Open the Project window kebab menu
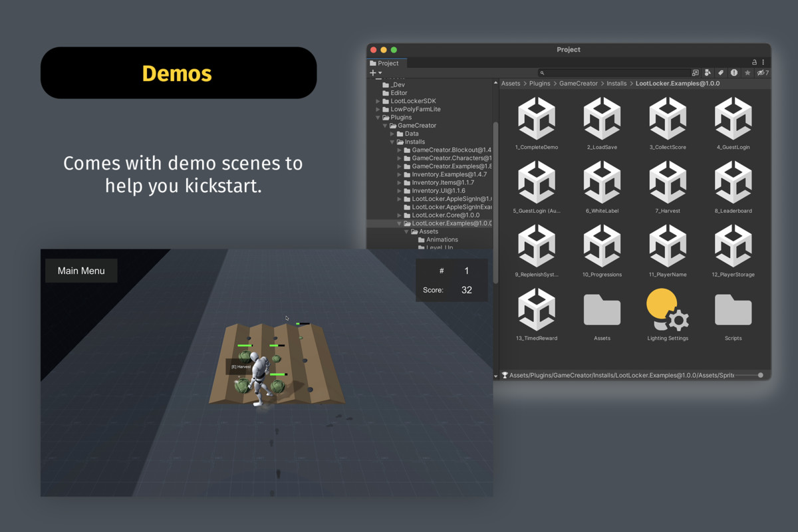This screenshot has width=798, height=532. 763,63
